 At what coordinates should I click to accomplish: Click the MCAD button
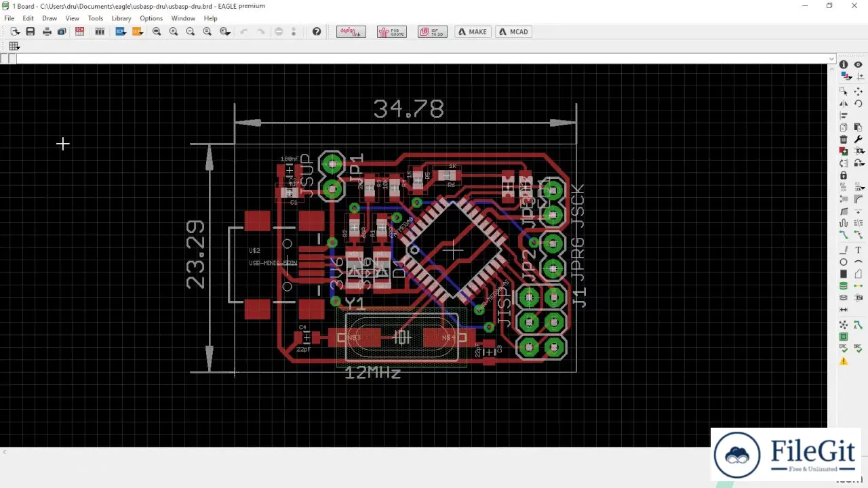pyautogui.click(x=513, y=32)
